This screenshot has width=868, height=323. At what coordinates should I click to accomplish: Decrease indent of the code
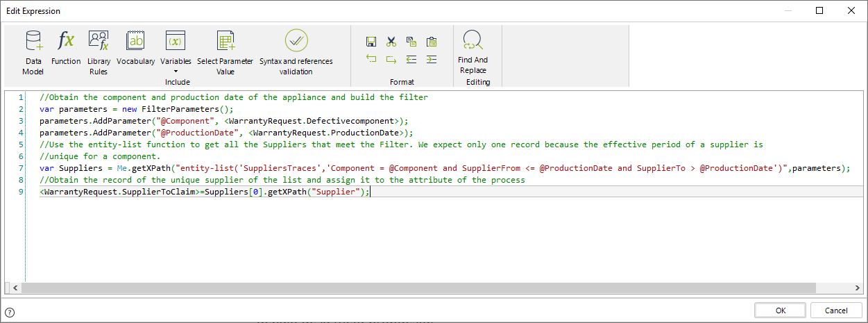point(411,60)
